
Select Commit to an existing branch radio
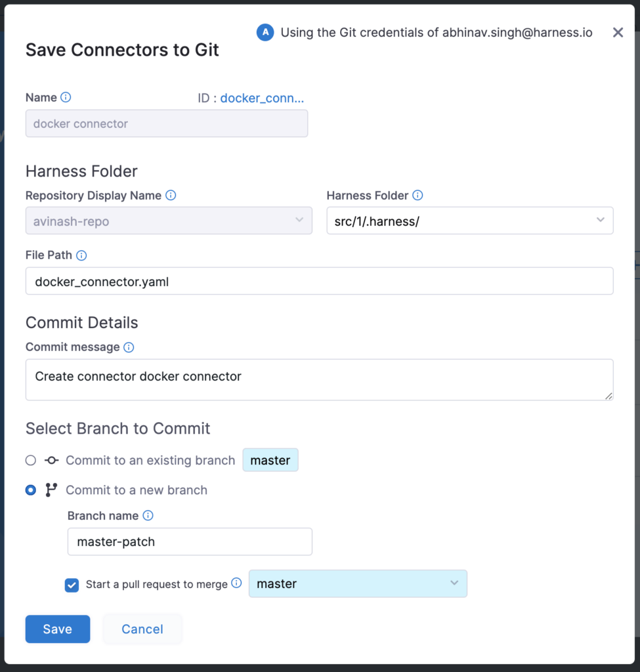30,460
